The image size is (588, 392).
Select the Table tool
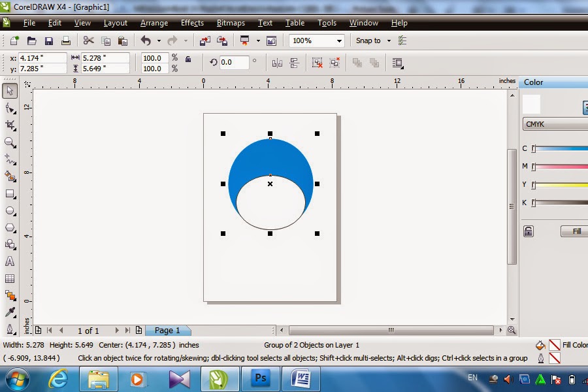pos(9,280)
